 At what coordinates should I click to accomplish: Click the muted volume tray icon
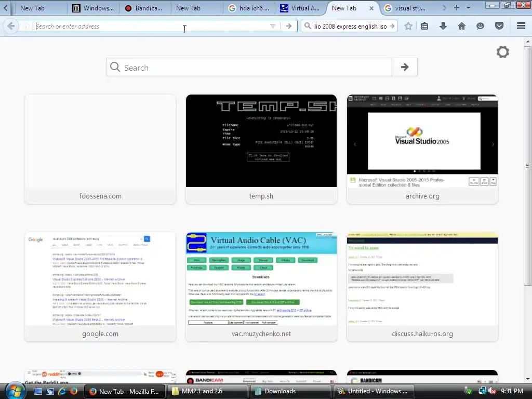491,391
